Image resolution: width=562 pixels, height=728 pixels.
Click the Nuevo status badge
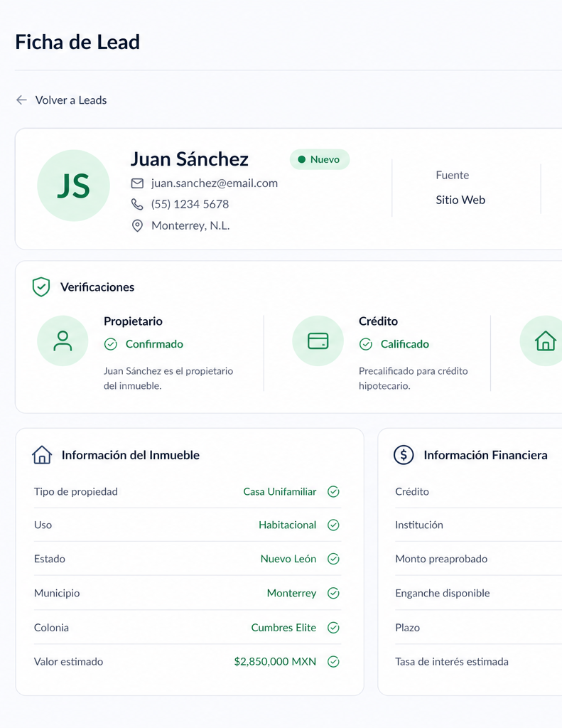coord(320,159)
